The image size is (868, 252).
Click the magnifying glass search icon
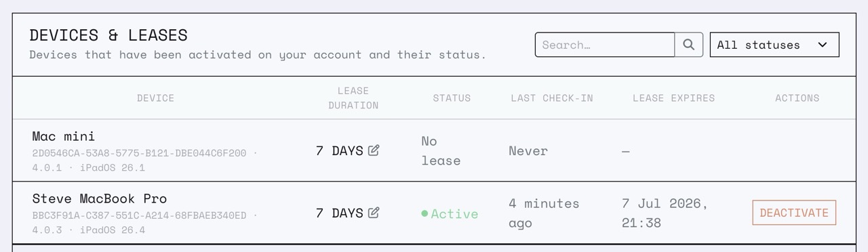688,45
